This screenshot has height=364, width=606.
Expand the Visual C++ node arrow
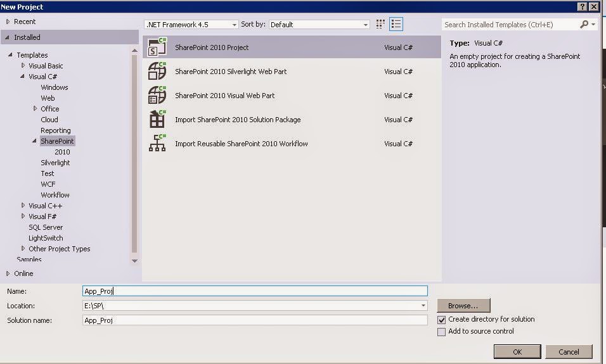23,205
